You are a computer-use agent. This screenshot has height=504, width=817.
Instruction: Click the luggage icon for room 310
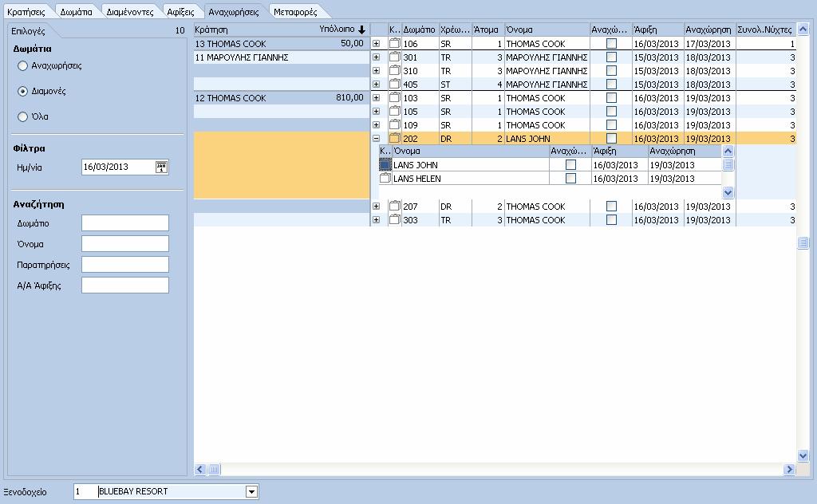pos(395,70)
